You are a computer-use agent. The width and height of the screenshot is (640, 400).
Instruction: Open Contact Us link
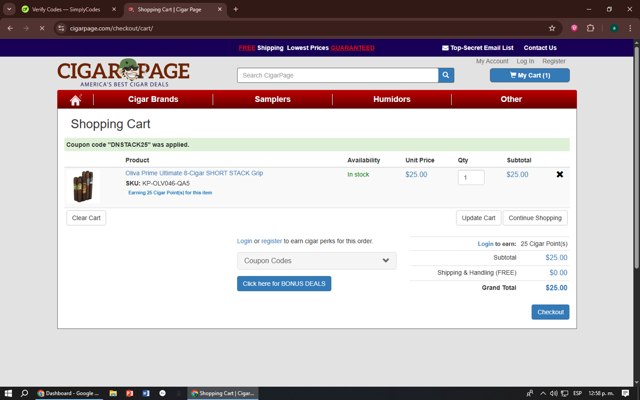pos(540,48)
